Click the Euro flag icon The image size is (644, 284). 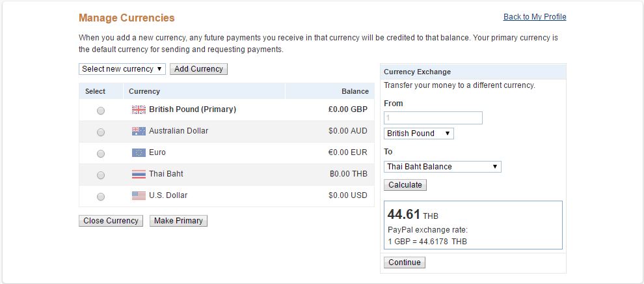point(139,152)
